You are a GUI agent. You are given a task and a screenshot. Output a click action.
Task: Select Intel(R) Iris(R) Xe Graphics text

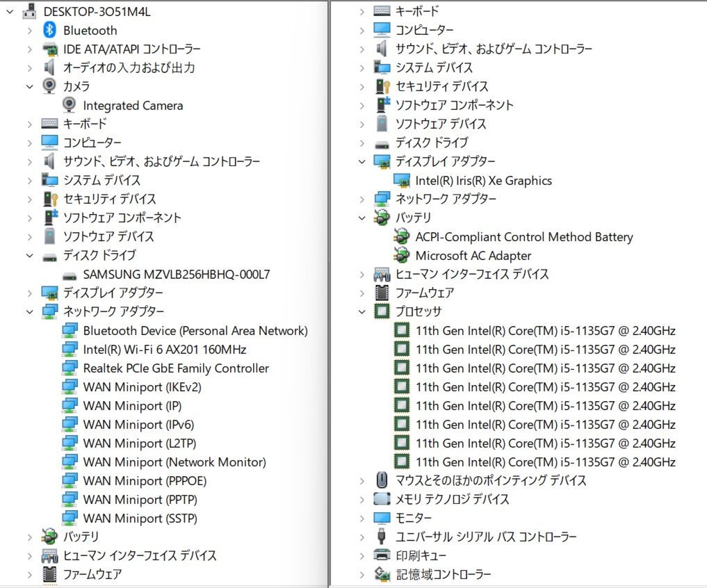(x=483, y=181)
